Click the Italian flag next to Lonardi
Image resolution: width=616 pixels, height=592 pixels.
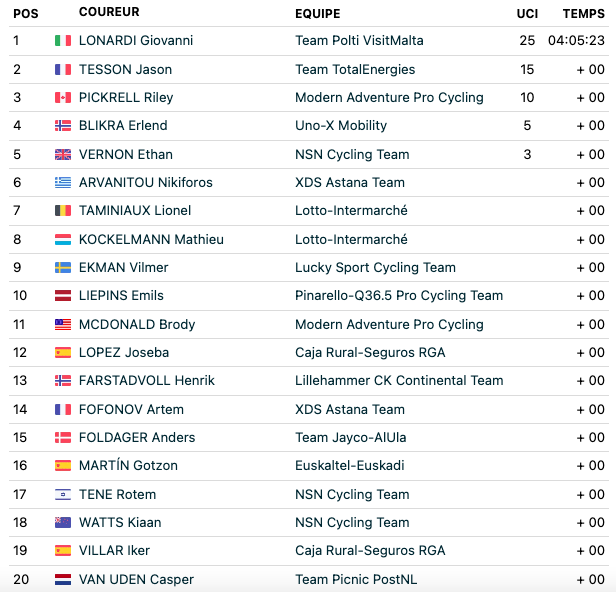(x=63, y=40)
